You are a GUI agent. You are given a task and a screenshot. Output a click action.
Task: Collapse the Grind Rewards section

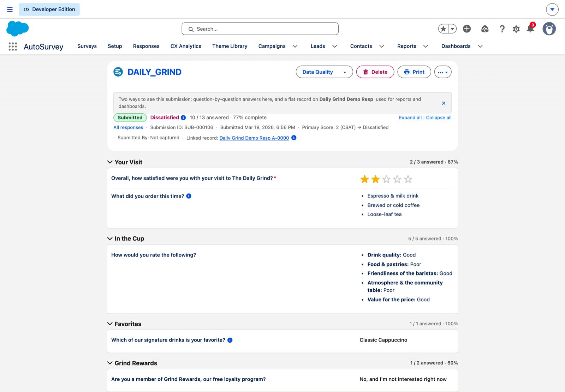point(110,363)
